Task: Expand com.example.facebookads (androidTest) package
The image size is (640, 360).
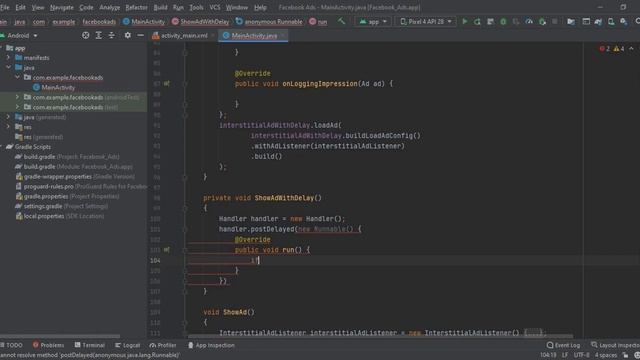Action: click(18, 97)
